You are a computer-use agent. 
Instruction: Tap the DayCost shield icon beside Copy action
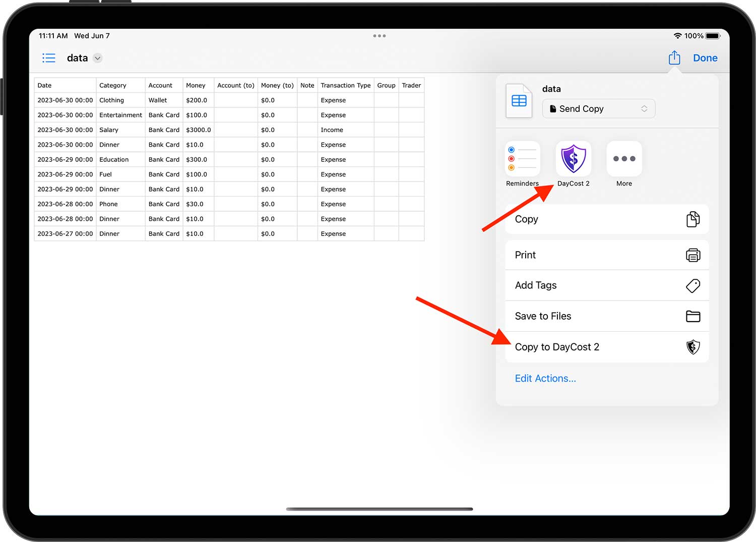[692, 347]
